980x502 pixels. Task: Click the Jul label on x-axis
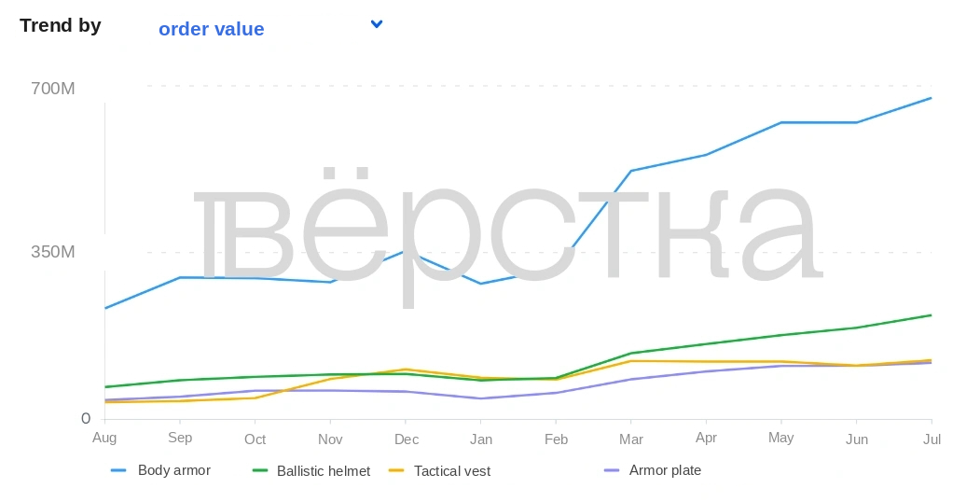[932, 439]
